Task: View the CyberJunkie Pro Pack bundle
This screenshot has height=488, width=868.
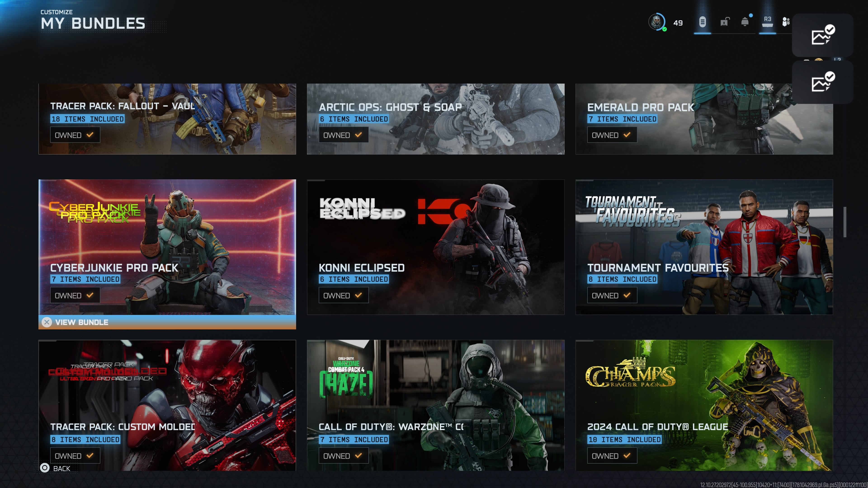Action: coord(167,322)
